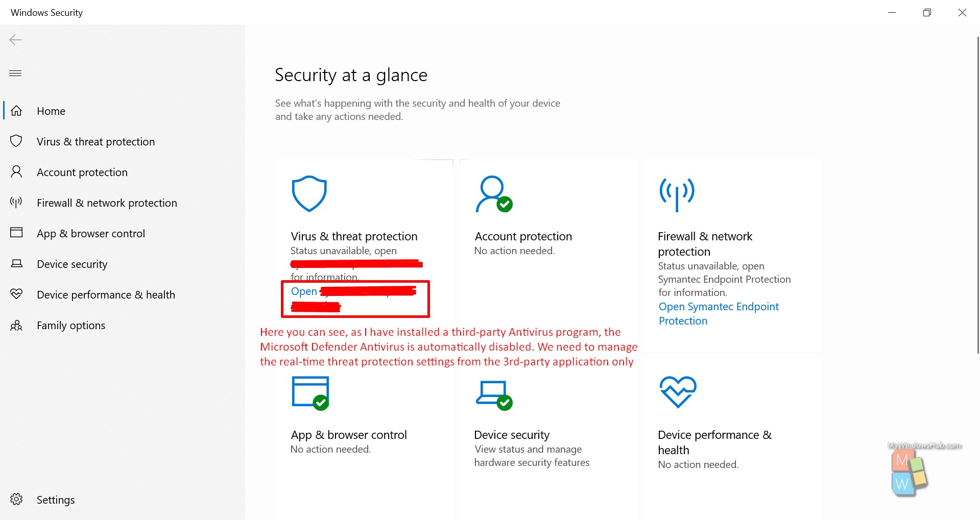This screenshot has height=520, width=980.
Task: Click the back arrow at top left
Action: [x=15, y=40]
